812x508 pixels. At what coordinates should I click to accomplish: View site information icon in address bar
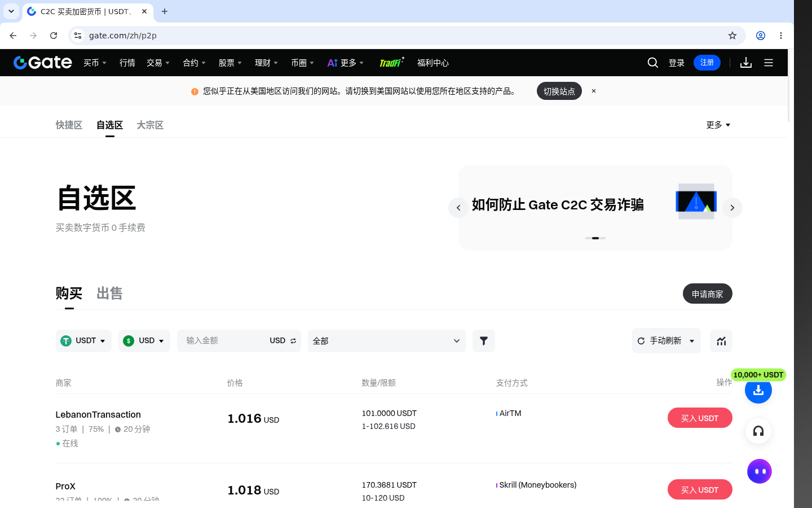78,36
